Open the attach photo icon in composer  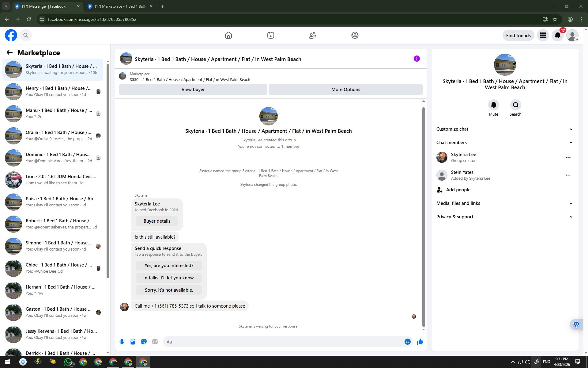(x=133, y=342)
